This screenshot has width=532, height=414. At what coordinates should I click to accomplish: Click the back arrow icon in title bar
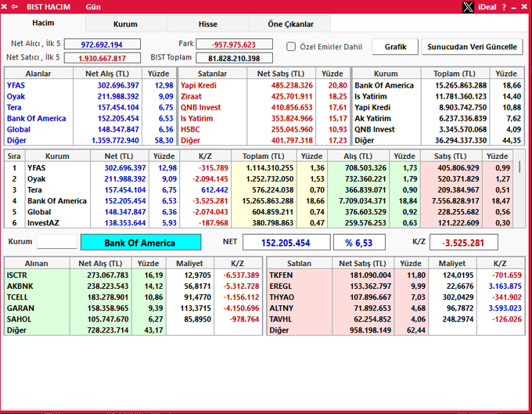click(x=14, y=7)
